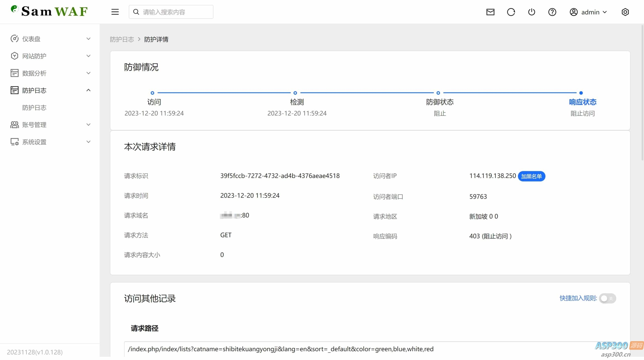Click the 加黑名单 blacklist button

532,176
